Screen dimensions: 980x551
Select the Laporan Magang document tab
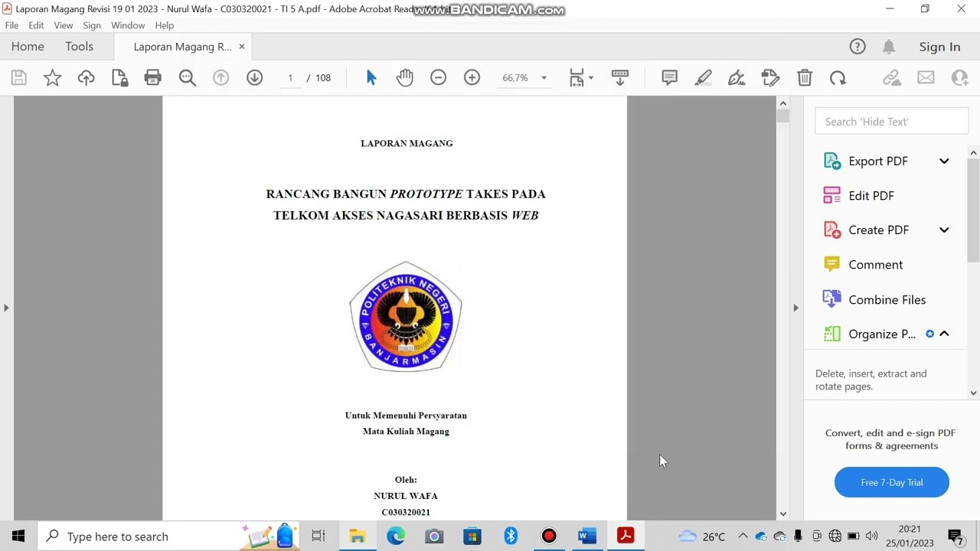[x=182, y=47]
